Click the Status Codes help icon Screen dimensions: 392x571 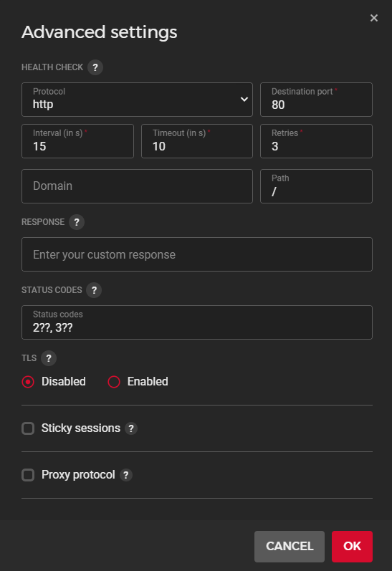(x=94, y=290)
